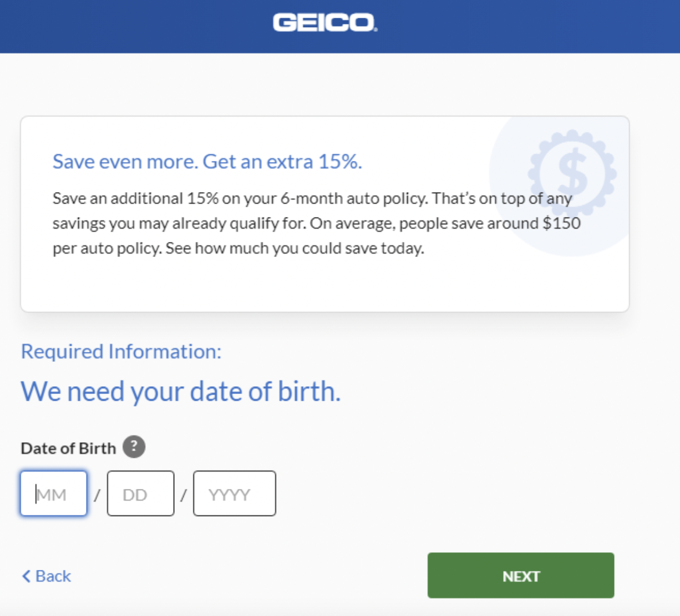Viewport: 680px width, 616px height.
Task: Click the promo paragraph about average savings
Action: tap(316, 223)
